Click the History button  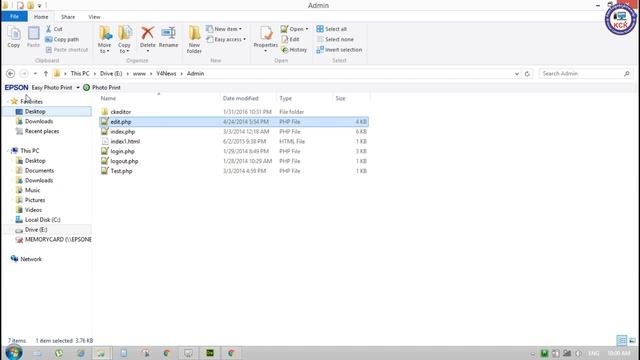pyautogui.click(x=294, y=49)
